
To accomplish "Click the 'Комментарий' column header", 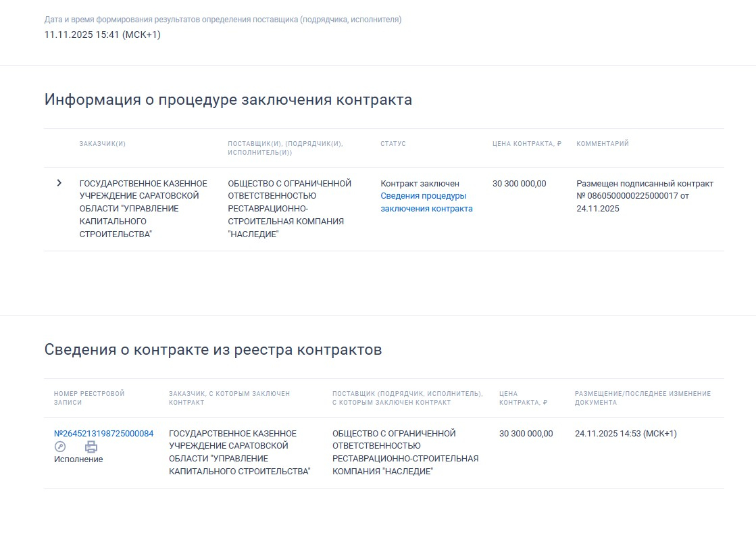I will coord(602,144).
